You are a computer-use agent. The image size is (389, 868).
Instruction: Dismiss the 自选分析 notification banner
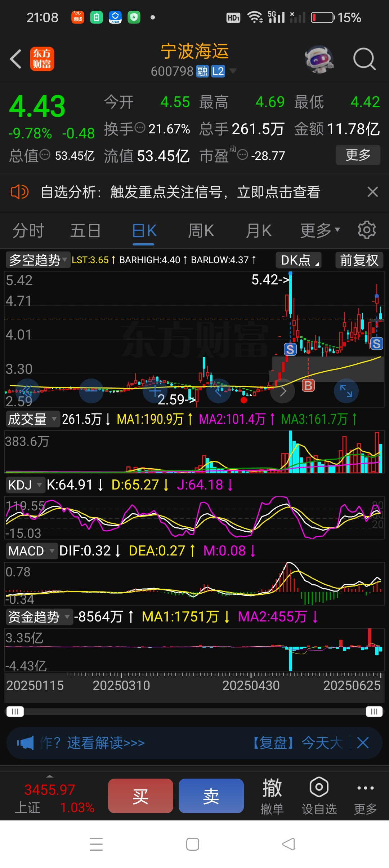(x=373, y=192)
